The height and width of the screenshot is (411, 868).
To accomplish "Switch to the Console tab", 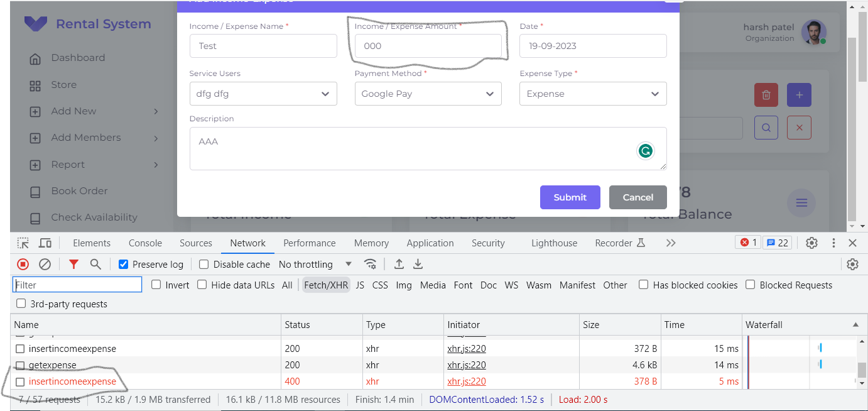I will [x=145, y=243].
